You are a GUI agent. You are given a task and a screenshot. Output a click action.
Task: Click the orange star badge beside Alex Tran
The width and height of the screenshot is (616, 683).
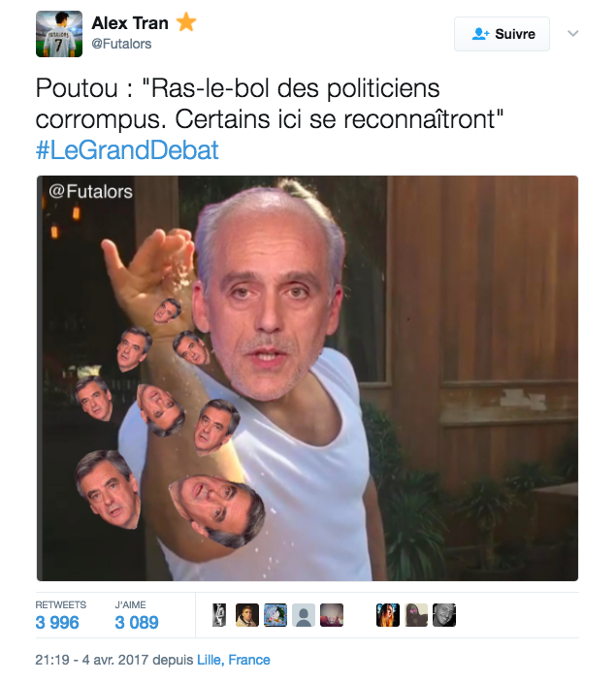pos(186,21)
